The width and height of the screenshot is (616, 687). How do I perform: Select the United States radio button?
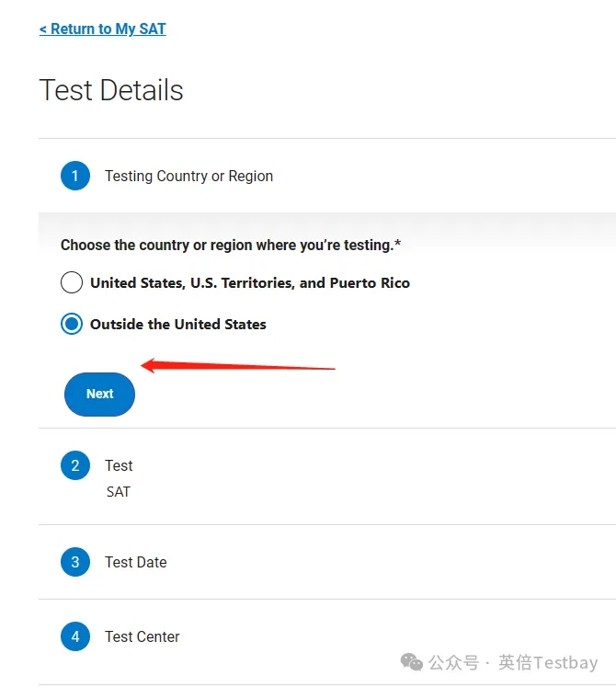click(x=72, y=282)
